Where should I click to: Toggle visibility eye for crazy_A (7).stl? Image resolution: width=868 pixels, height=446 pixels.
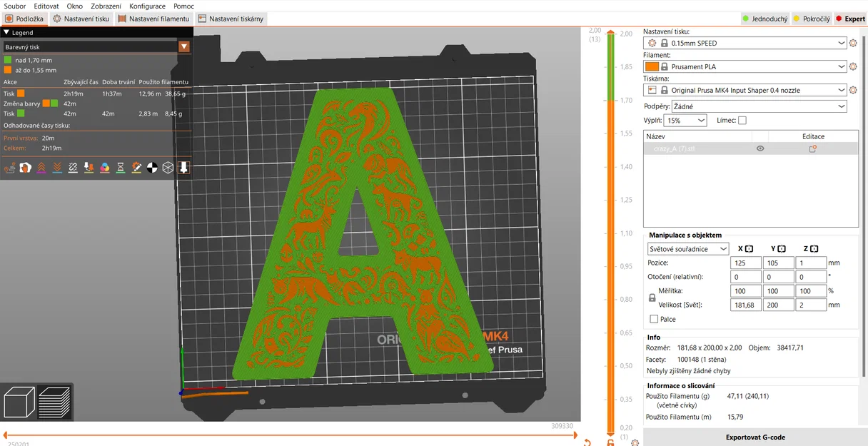click(x=760, y=148)
